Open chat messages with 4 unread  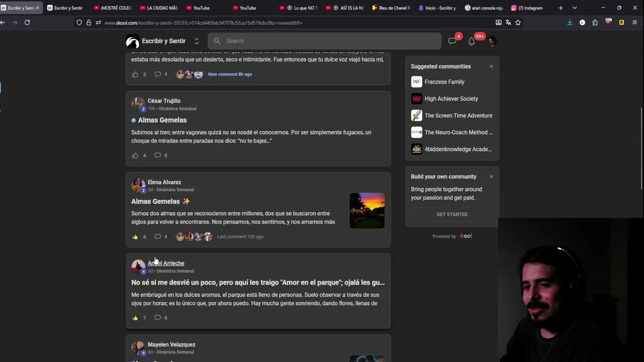(x=452, y=41)
